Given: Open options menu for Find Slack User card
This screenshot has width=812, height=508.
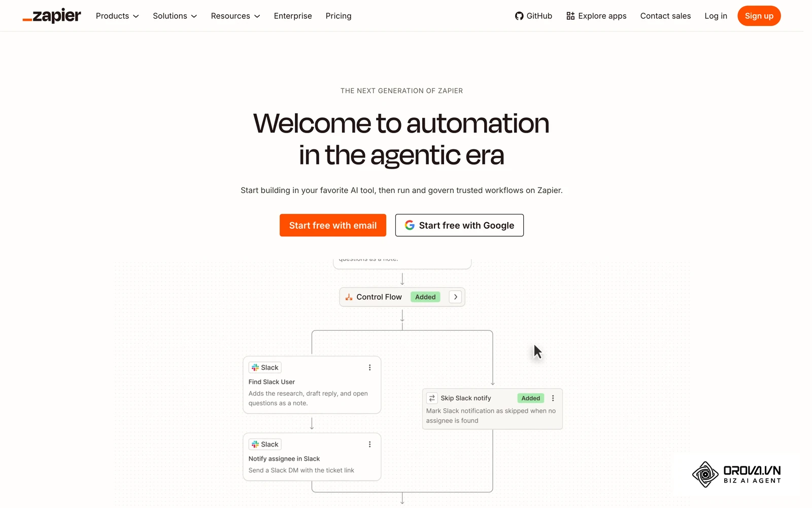Looking at the screenshot, I should [369, 368].
